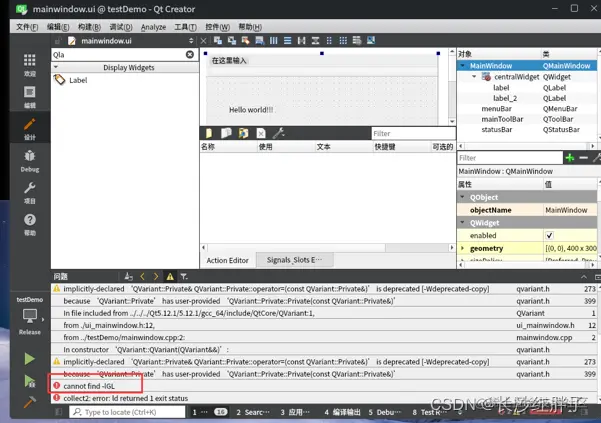Toggle warnings display in the issues pane
This screenshot has height=423, width=601.
click(x=170, y=276)
